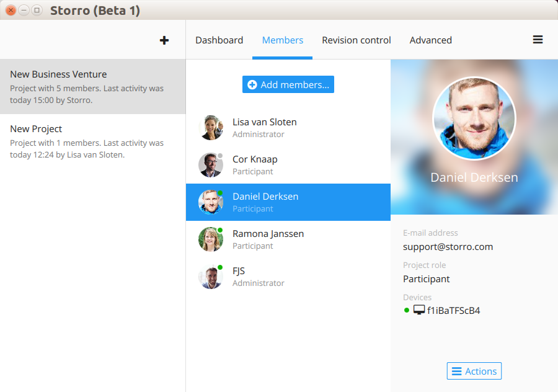Click Daniel Derksen's small list avatar
This screenshot has width=558, height=392.
coord(211,202)
